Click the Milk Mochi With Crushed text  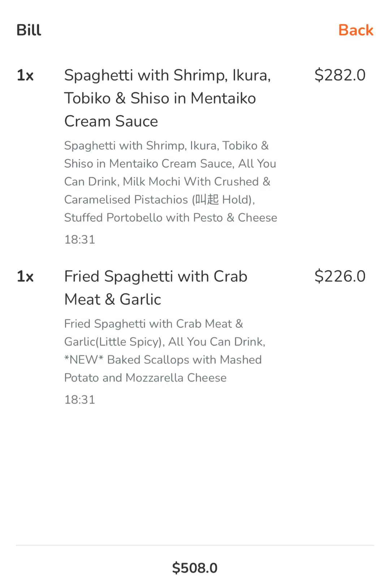(x=191, y=181)
